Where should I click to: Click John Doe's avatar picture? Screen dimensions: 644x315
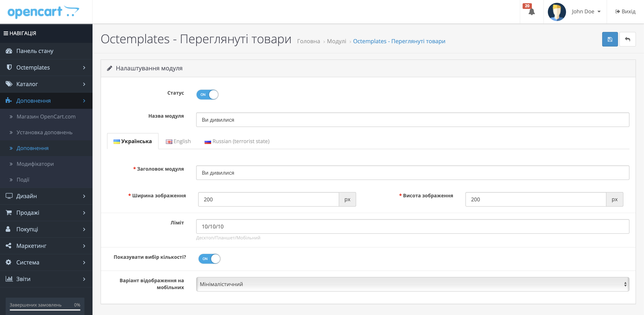(x=557, y=12)
